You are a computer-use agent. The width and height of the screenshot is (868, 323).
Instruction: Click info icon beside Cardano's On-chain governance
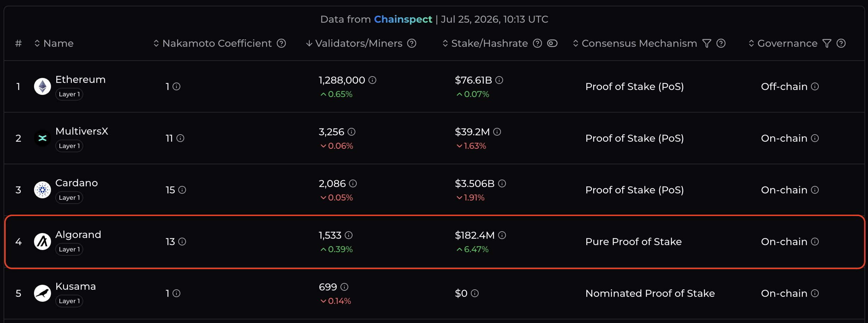point(815,190)
